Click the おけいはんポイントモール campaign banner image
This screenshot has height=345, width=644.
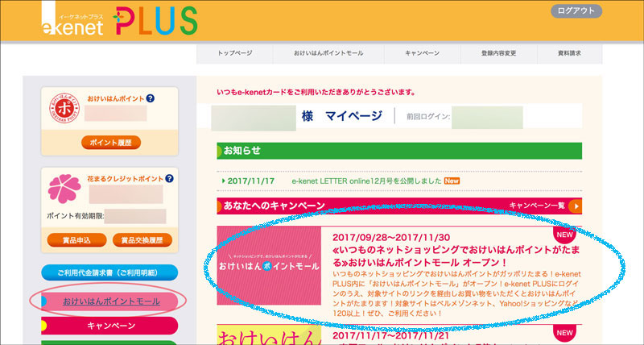[x=269, y=266]
